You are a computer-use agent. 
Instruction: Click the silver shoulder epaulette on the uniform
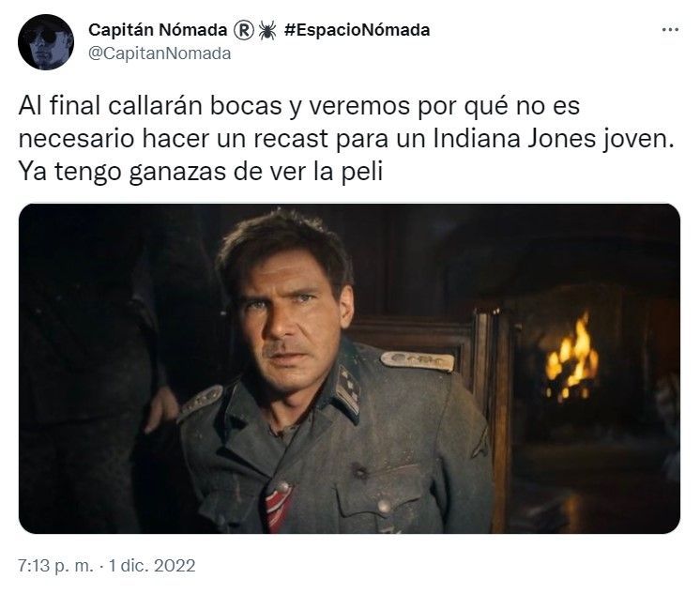click(417, 361)
